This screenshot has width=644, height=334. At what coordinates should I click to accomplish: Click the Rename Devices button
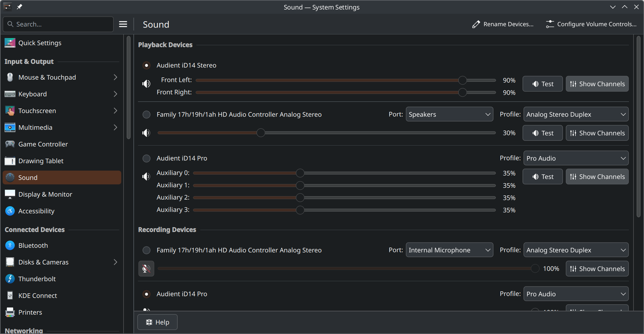point(503,24)
